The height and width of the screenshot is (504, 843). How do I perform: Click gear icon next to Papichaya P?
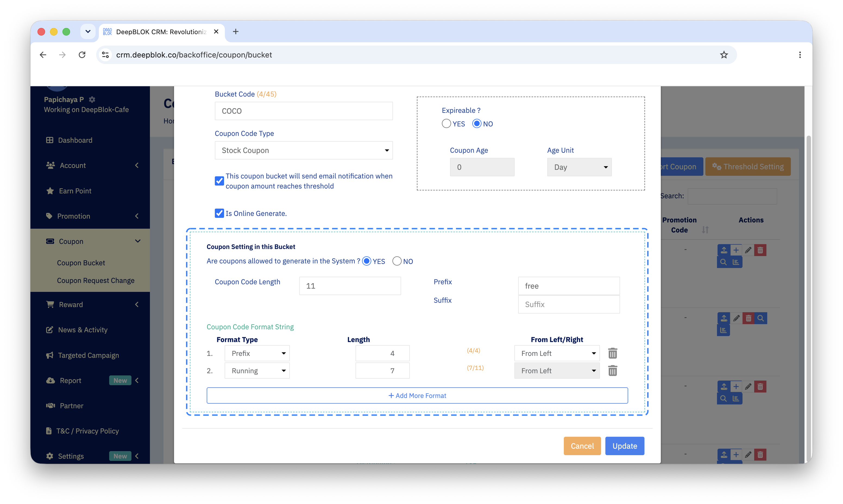point(92,100)
